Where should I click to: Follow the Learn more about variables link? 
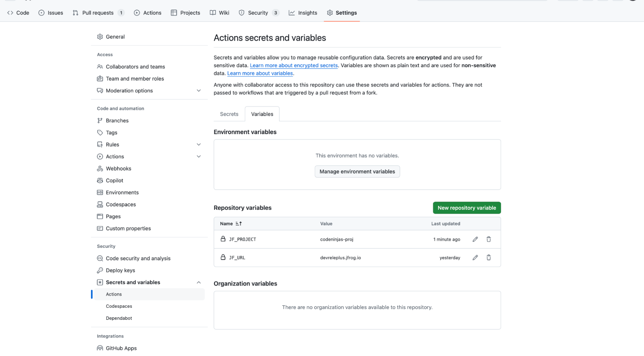tap(260, 73)
